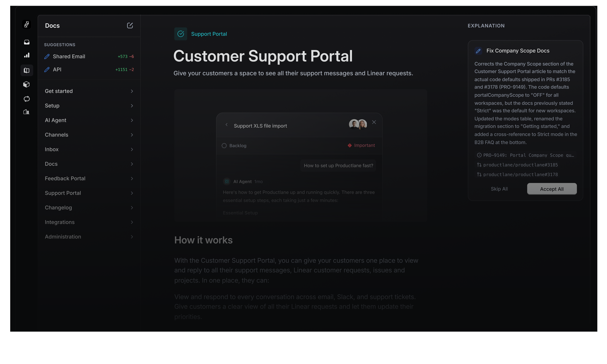Screen dimensions: 607x364
Task: Click the '+1151 −2' diff count
Action: (x=125, y=70)
